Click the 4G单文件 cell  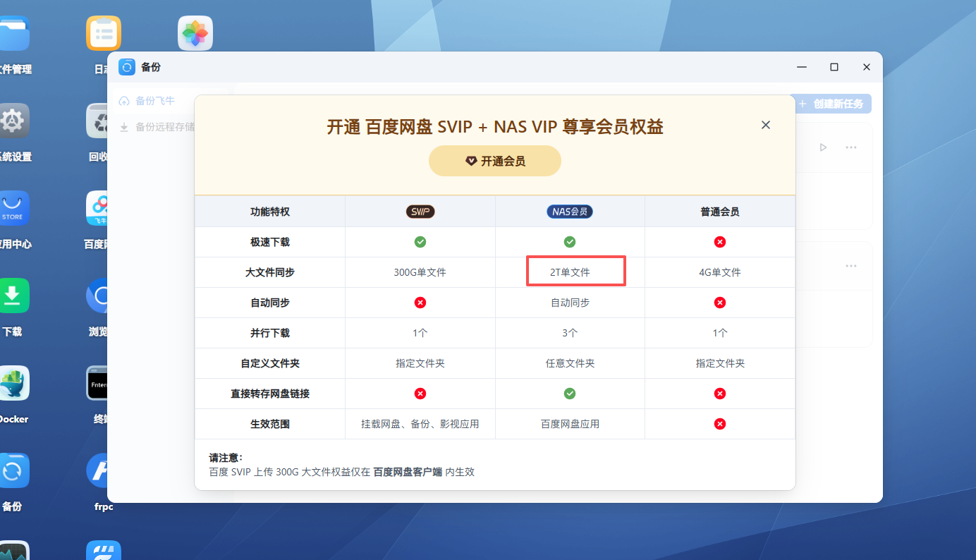point(720,272)
